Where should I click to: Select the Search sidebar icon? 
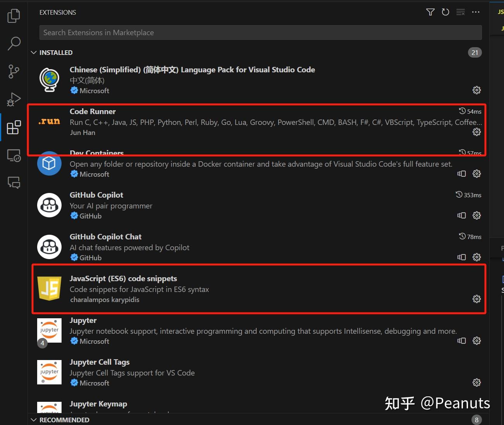(x=14, y=43)
